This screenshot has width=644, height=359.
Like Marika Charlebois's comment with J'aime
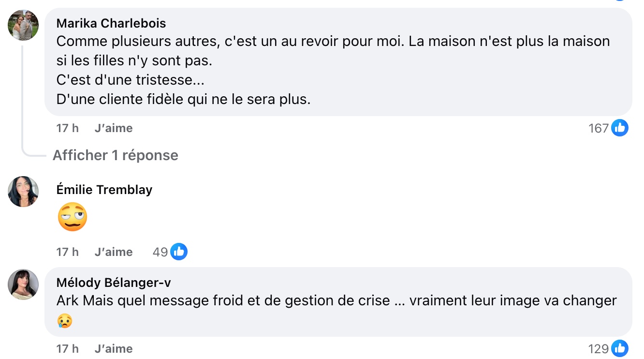(x=114, y=128)
